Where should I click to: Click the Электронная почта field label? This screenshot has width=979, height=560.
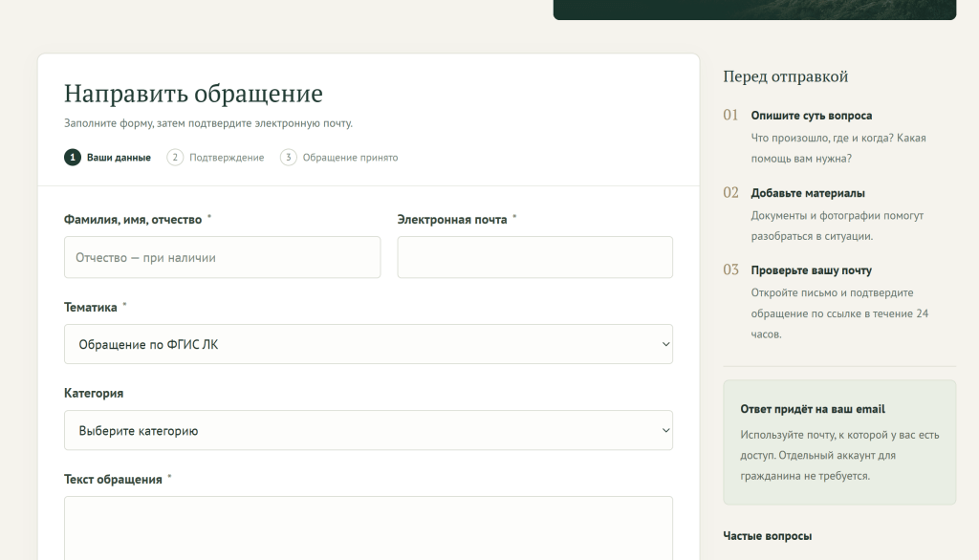point(452,220)
